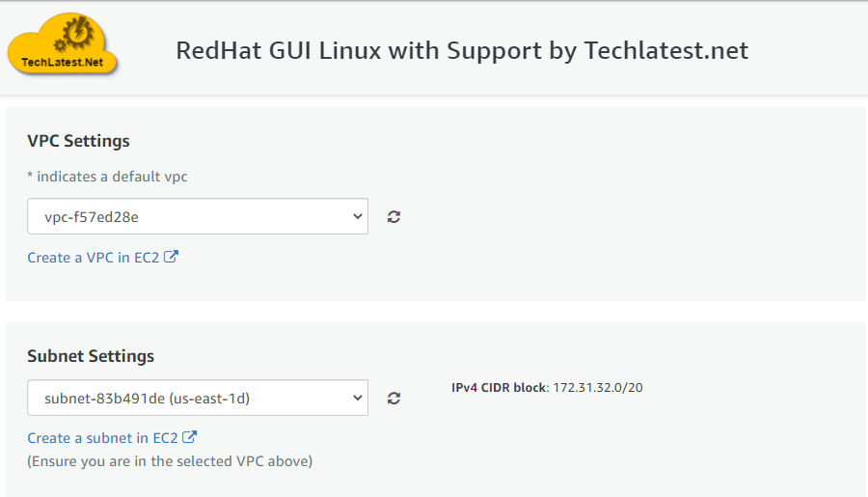Screen dimensions: 868x497
Task: Click the TechLatest.Net text on the logo
Action: (62, 62)
